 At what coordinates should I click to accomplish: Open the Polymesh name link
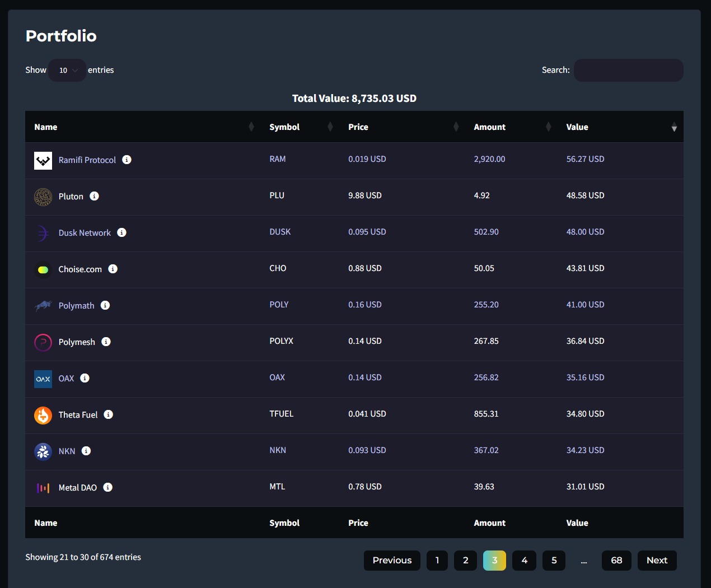click(77, 342)
